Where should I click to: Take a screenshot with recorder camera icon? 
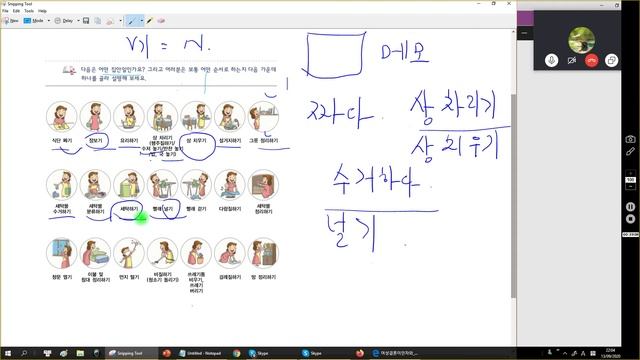[x=630, y=139]
